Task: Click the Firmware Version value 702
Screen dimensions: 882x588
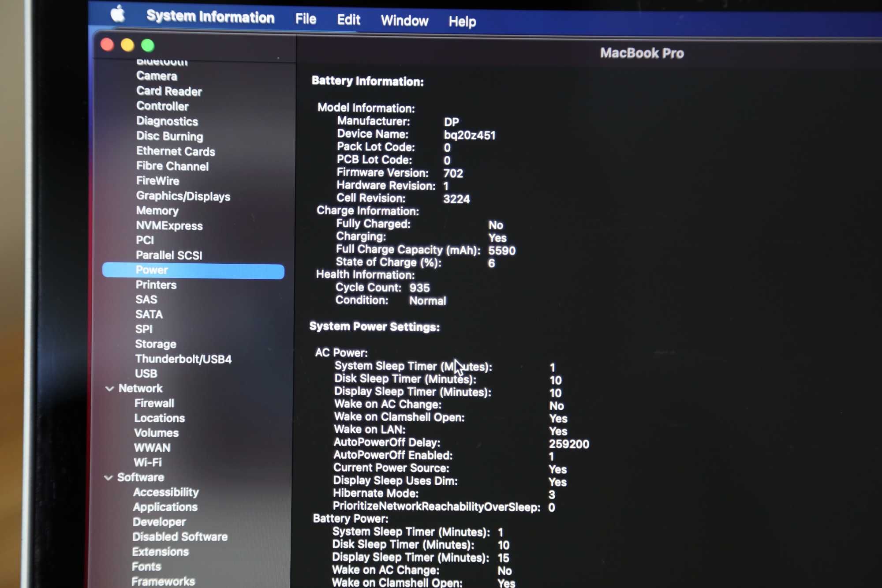Action: click(453, 173)
